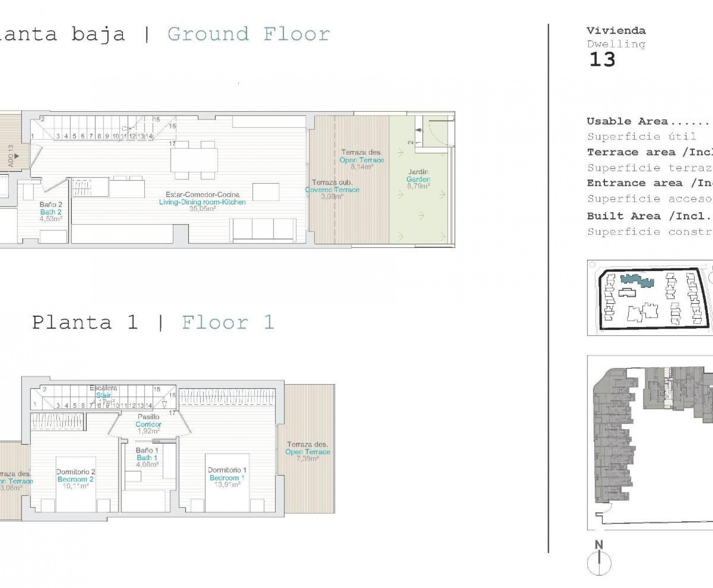Click the 'Pasillo' label
This screenshot has height=588, width=713.
[x=148, y=417]
